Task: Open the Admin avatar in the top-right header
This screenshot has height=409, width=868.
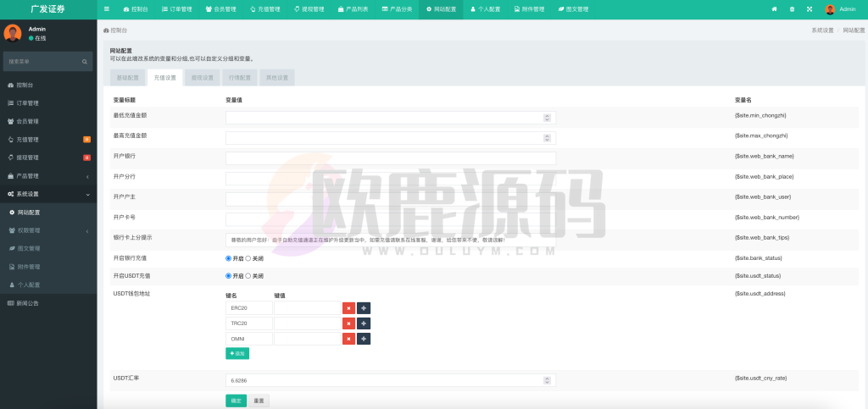Action: [830, 9]
